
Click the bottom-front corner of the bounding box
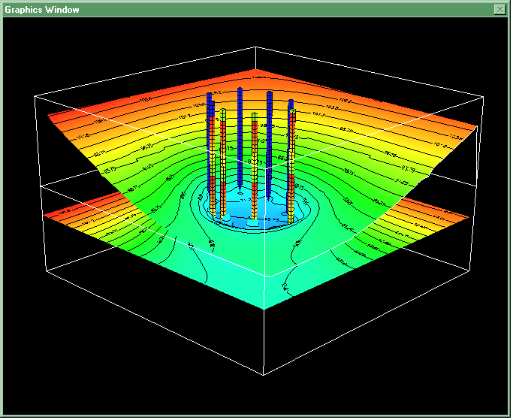point(264,375)
